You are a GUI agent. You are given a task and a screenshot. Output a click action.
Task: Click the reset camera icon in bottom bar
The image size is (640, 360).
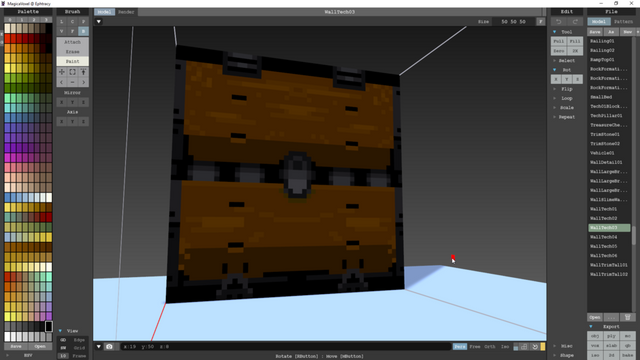pyautogui.click(x=535, y=347)
